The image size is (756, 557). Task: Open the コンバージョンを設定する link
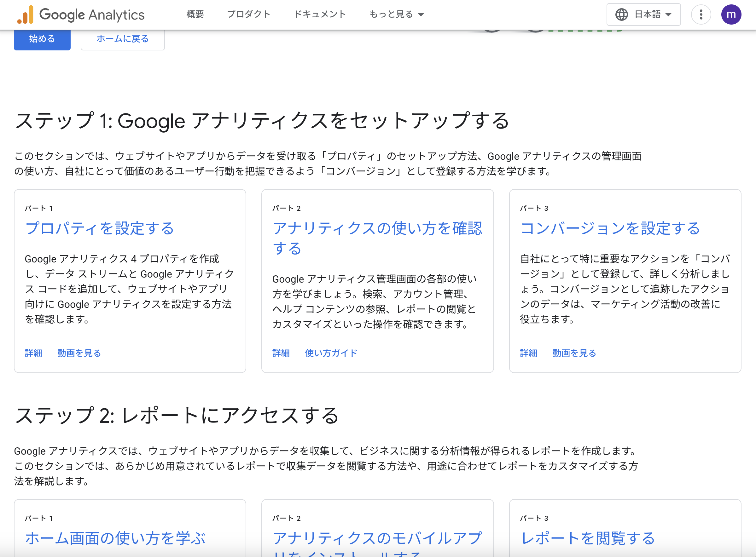610,228
